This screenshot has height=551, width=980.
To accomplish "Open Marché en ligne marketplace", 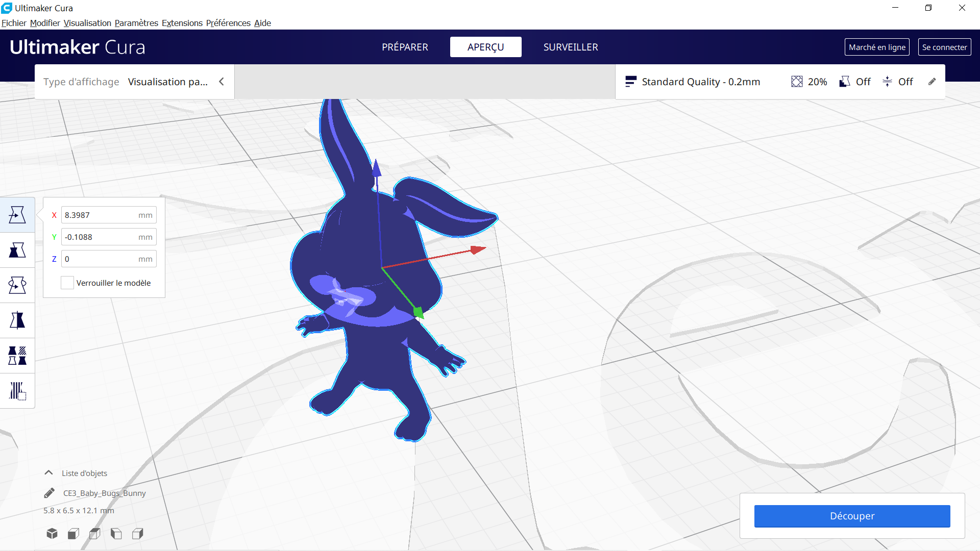I will [877, 47].
